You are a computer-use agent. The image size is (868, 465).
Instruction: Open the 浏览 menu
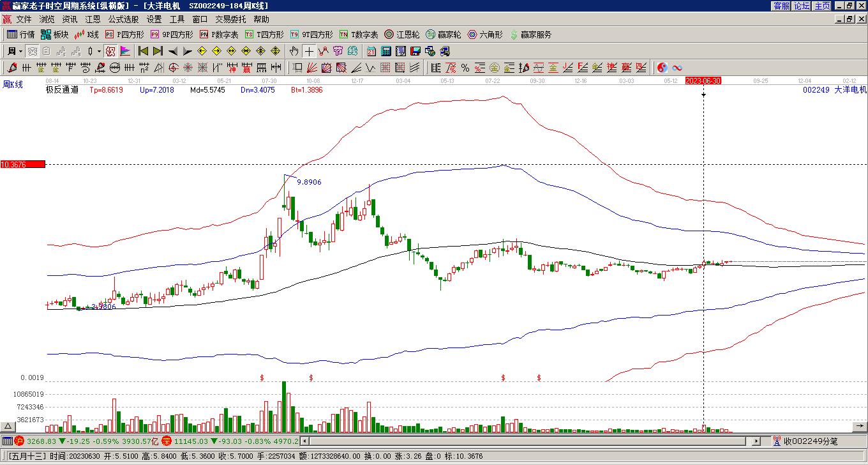(x=47, y=20)
